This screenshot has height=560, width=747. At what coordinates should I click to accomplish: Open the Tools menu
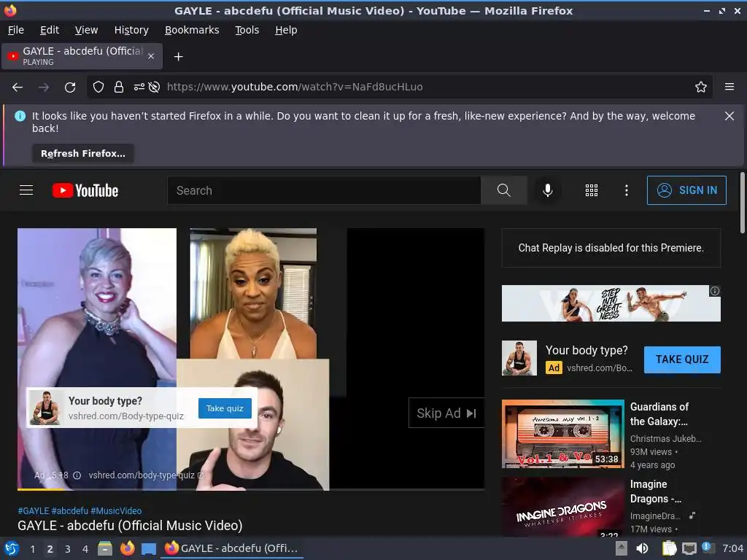coord(247,30)
